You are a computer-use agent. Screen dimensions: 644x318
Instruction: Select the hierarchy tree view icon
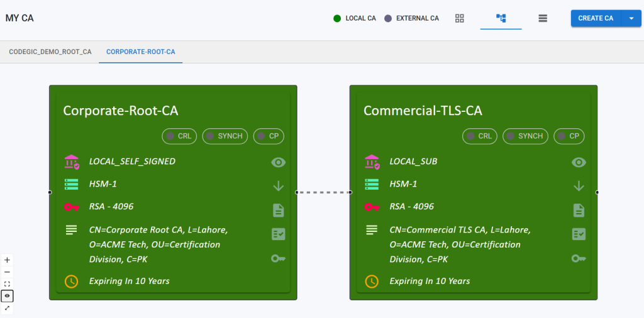pyautogui.click(x=501, y=18)
